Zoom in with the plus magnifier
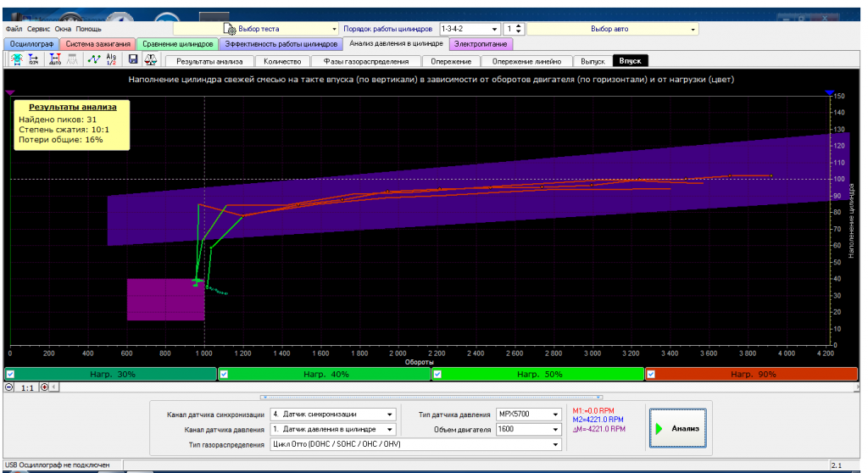The height and width of the screenshot is (473, 868). (44, 387)
